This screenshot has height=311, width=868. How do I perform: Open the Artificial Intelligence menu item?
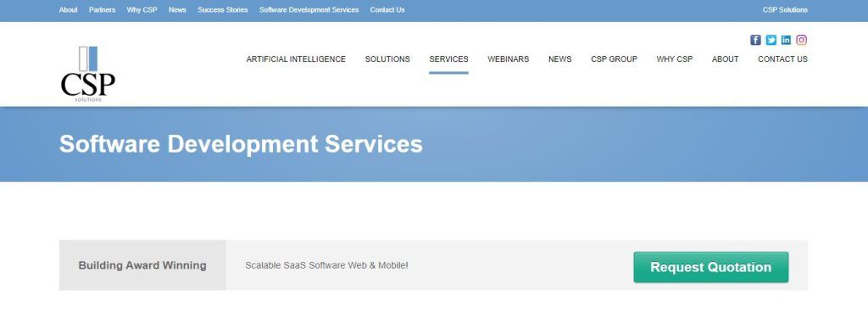point(296,59)
